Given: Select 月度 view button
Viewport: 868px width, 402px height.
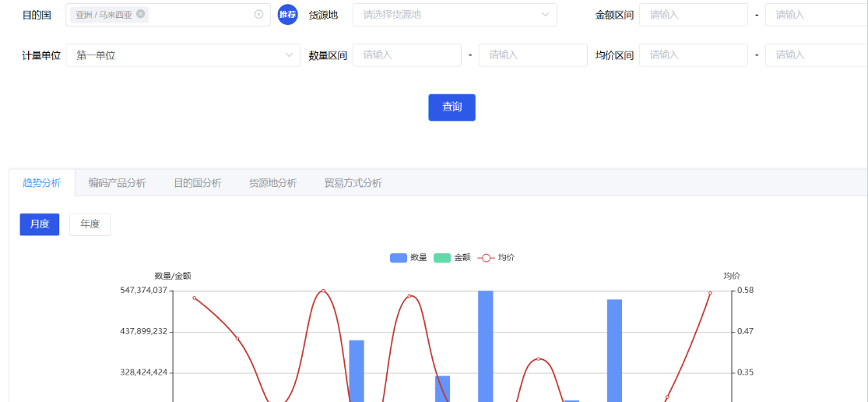Looking at the screenshot, I should 40,224.
